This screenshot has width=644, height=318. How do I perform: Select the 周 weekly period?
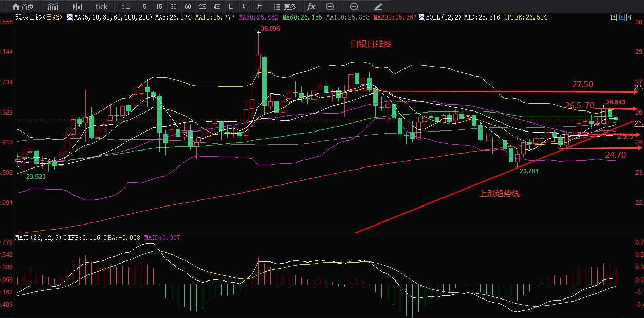coord(245,7)
